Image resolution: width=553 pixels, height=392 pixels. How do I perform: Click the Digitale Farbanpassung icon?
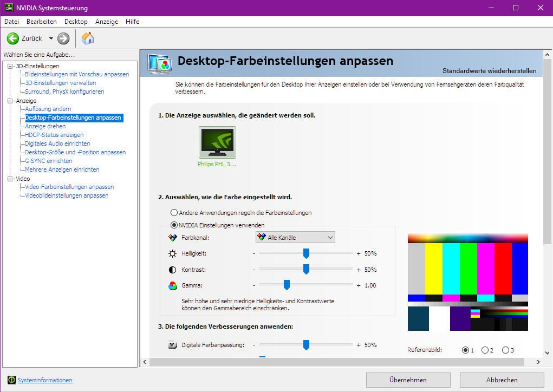172,345
